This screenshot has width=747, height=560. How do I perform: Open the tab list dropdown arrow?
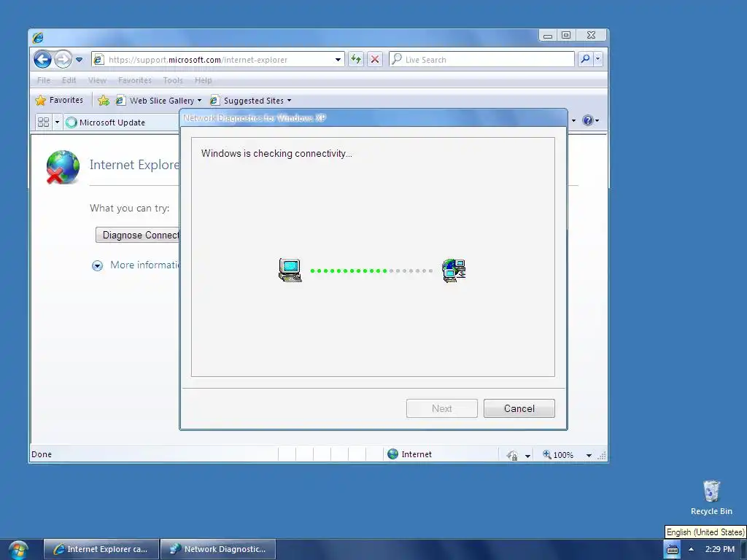57,122
